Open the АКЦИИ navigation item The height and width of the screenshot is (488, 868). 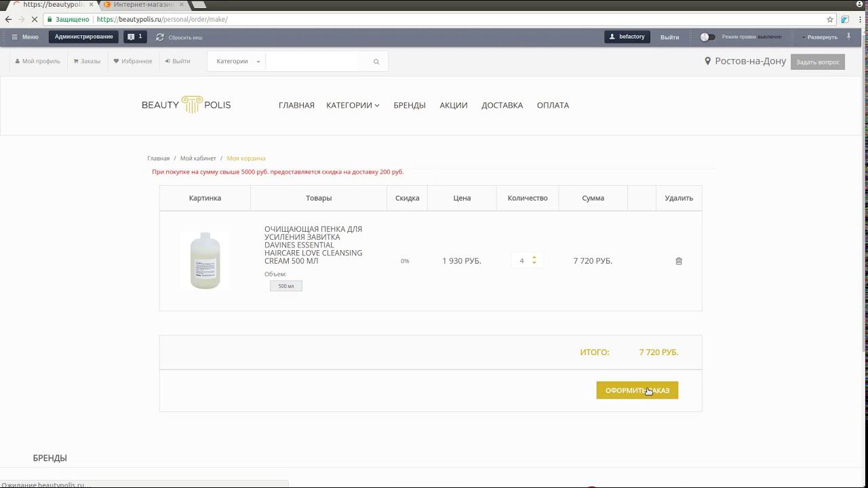coord(454,105)
